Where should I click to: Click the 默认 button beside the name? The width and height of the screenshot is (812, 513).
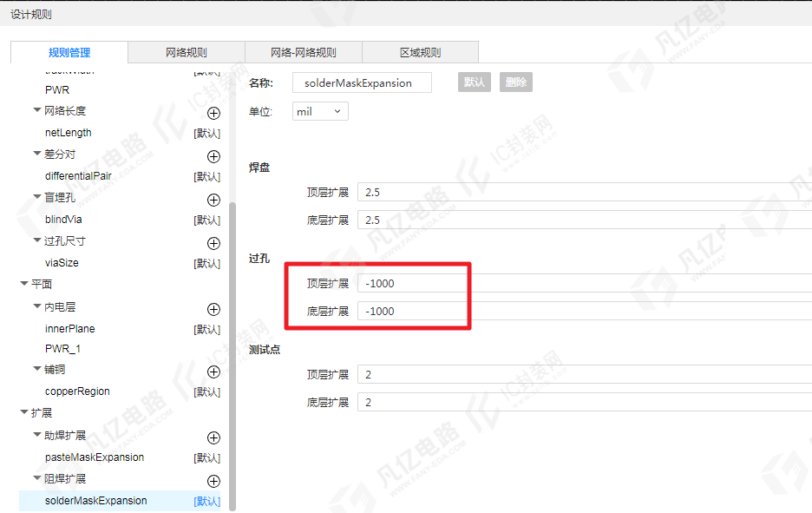pyautogui.click(x=475, y=82)
